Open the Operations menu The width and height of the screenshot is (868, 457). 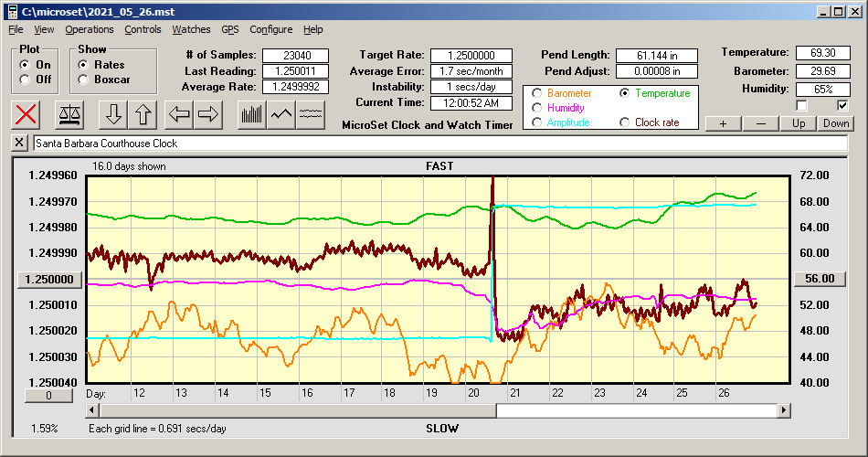pyautogui.click(x=90, y=29)
